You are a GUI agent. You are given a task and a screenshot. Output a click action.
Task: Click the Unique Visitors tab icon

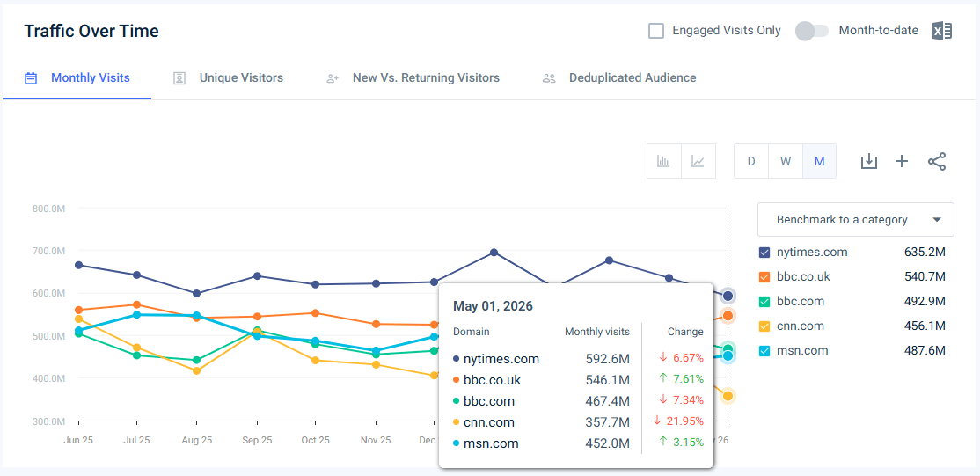point(179,78)
